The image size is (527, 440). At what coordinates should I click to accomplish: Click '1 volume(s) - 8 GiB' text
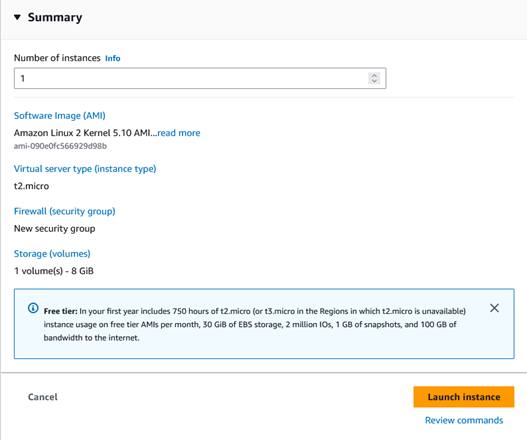54,271
